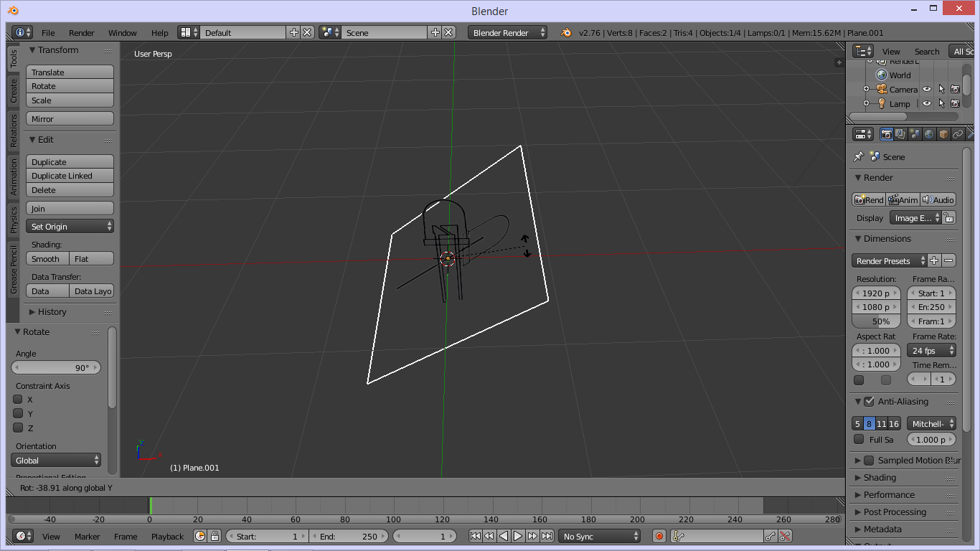Enable the Sampled Motion Blur checkbox
This screenshot has height=551, width=980.
click(x=869, y=460)
